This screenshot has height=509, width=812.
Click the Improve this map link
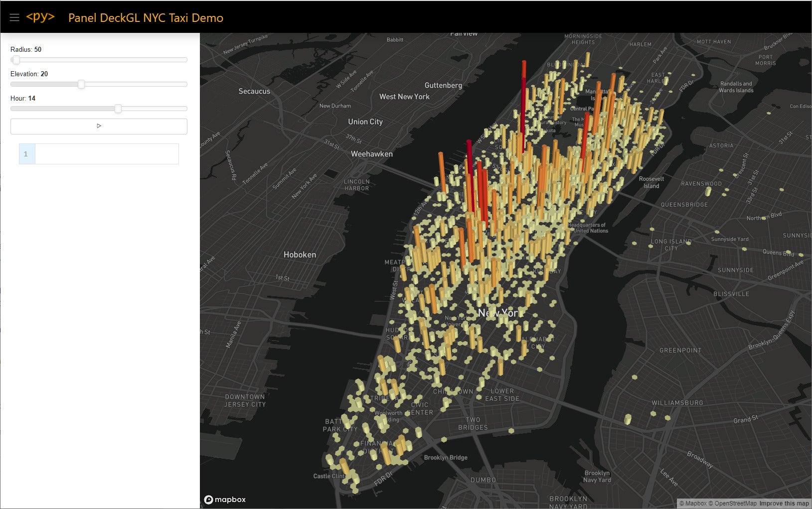pyautogui.click(x=784, y=504)
